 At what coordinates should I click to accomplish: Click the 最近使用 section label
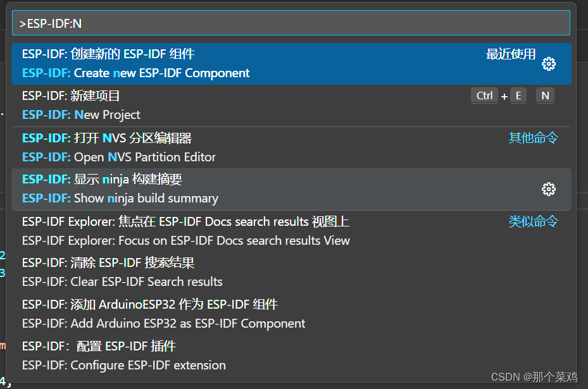click(511, 54)
